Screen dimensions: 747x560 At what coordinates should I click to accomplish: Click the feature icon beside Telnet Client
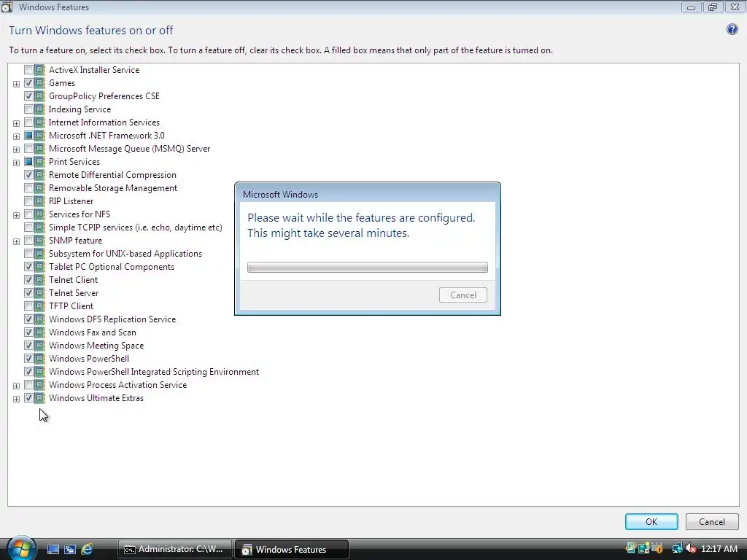40,279
